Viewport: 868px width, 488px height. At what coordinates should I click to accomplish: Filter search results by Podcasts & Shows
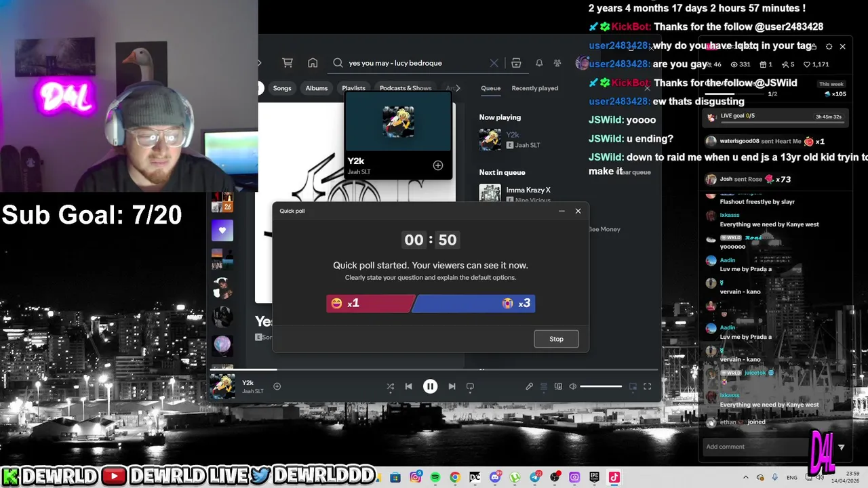[406, 88]
